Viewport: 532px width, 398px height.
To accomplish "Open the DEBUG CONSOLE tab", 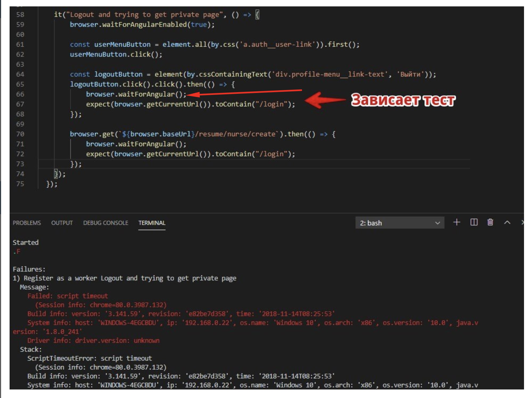I will (x=105, y=223).
